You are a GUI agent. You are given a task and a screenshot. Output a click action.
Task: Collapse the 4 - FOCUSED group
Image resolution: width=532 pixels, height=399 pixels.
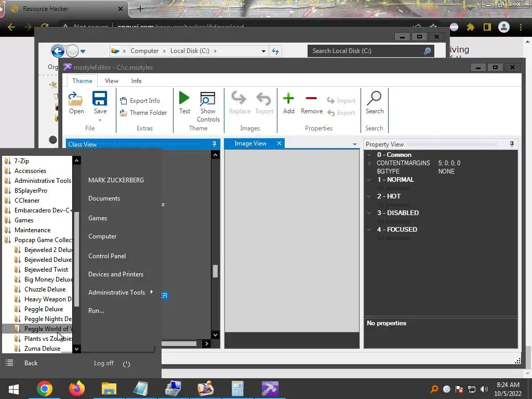coord(369,230)
